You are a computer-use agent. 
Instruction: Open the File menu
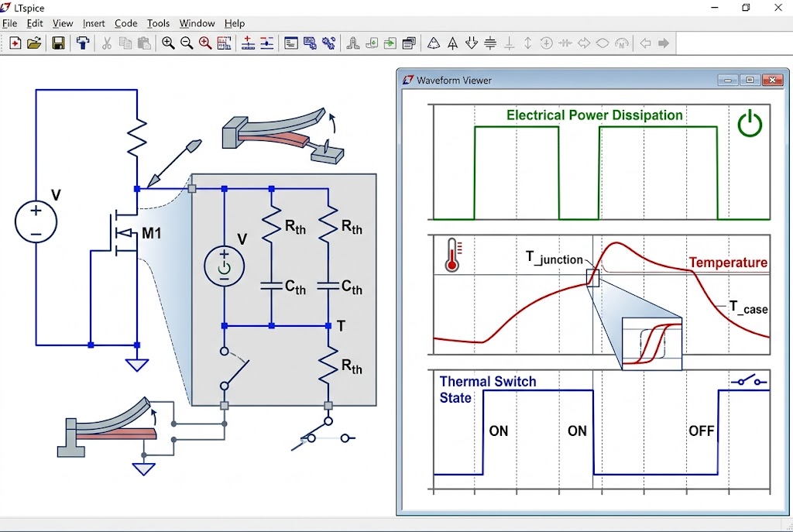coord(9,23)
